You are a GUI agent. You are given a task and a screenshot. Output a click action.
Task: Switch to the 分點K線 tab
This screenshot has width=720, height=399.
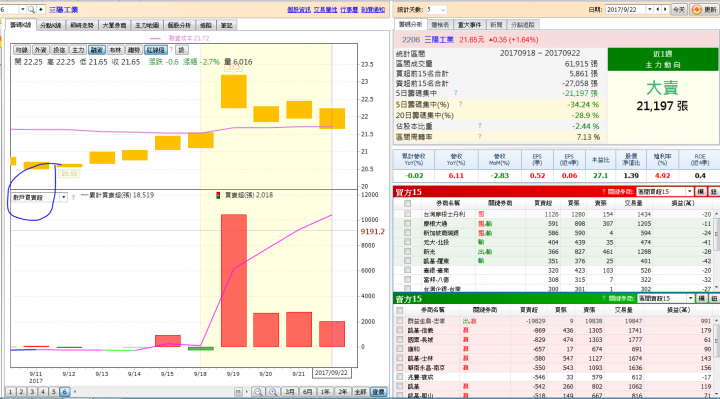pos(51,25)
